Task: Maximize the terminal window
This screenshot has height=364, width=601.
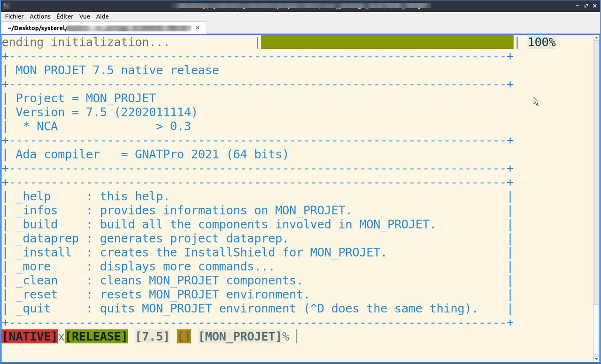Action: pyautogui.click(x=586, y=6)
